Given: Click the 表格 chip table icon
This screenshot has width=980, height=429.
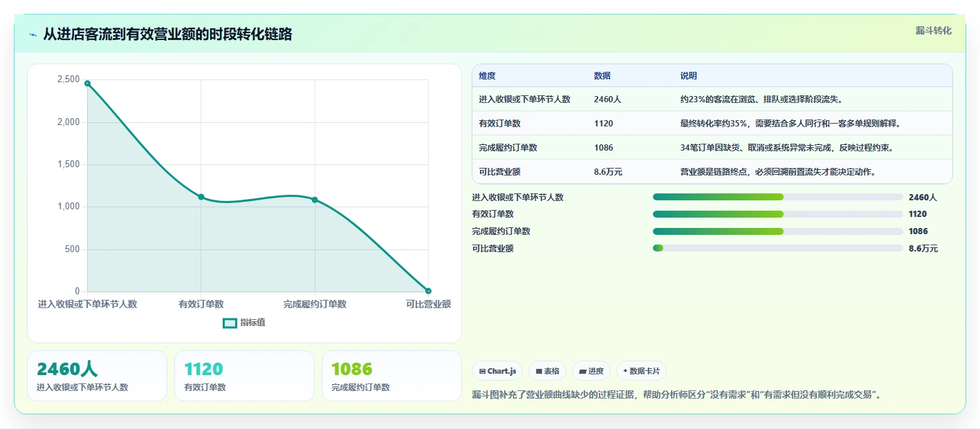Looking at the screenshot, I should pyautogui.click(x=539, y=372).
